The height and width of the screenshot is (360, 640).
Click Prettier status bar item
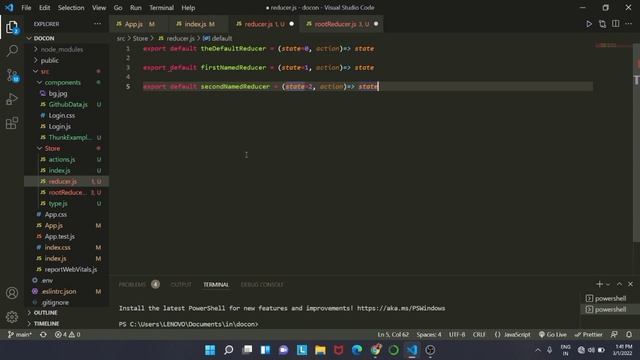[589, 334]
